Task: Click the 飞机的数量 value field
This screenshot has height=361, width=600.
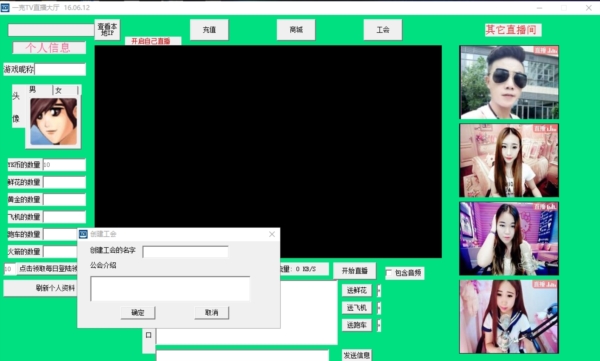Action: 64,217
